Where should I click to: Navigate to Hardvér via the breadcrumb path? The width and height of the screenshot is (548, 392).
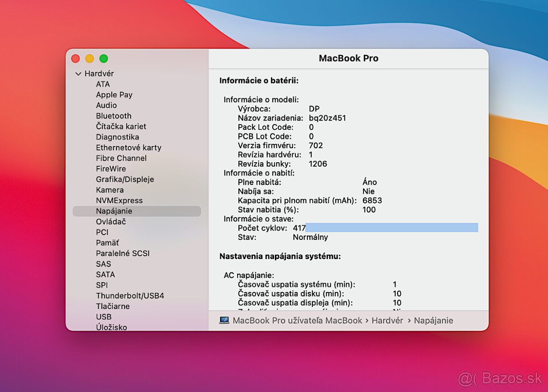pos(387,320)
